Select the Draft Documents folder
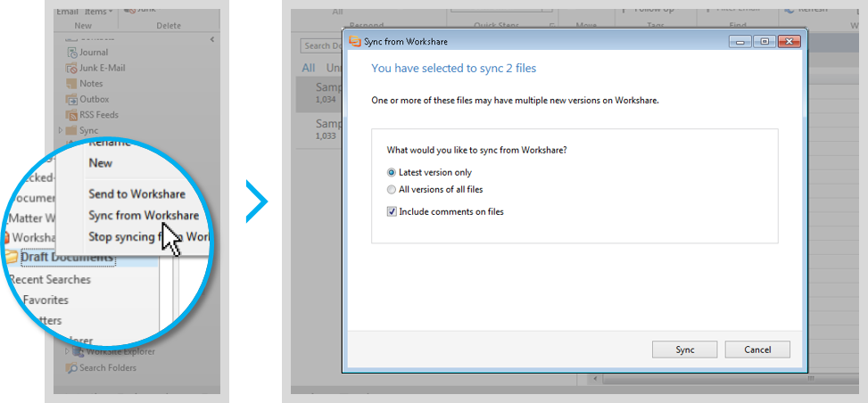868x403 pixels. (x=67, y=258)
